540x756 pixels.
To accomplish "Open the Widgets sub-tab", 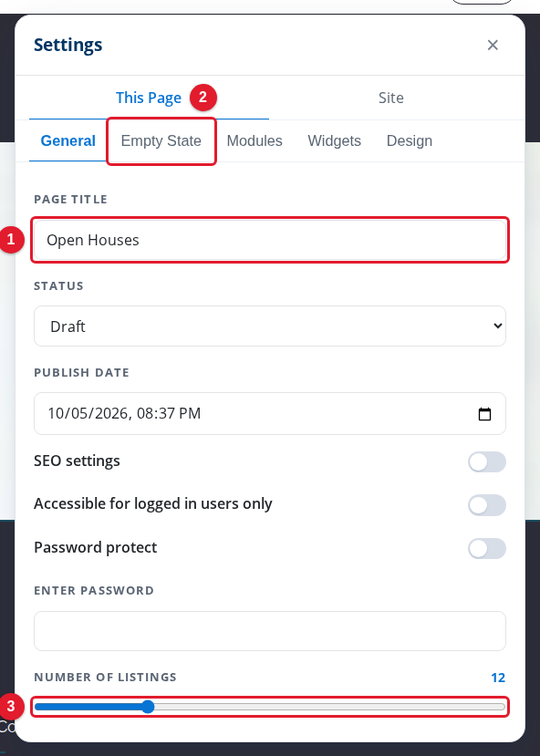I will [x=334, y=140].
